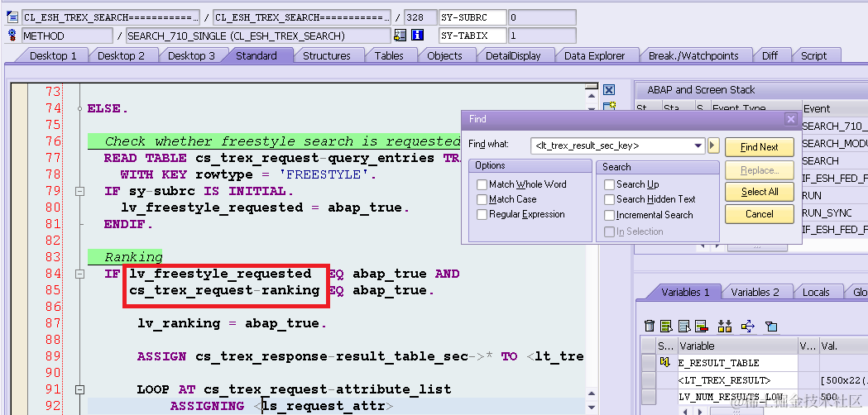This screenshot has width=868, height=415.
Task: Select SEARCH_MODU stack entry
Action: (834, 143)
